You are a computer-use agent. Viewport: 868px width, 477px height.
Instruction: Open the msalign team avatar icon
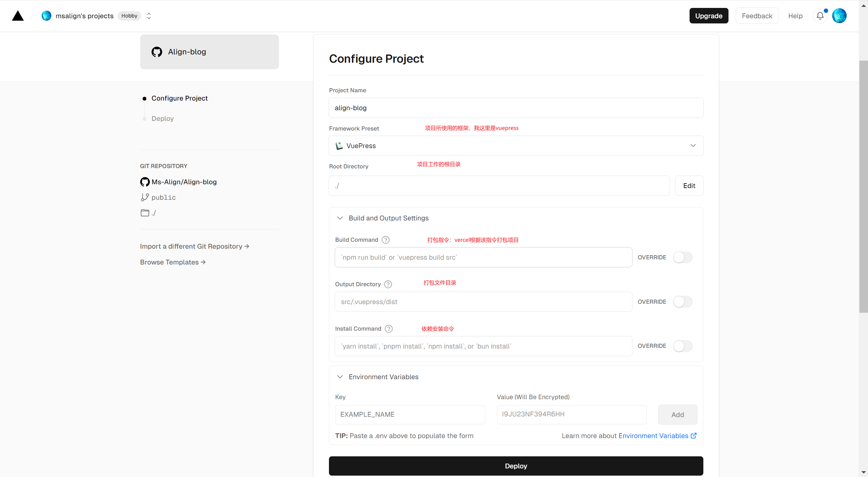tap(46, 16)
